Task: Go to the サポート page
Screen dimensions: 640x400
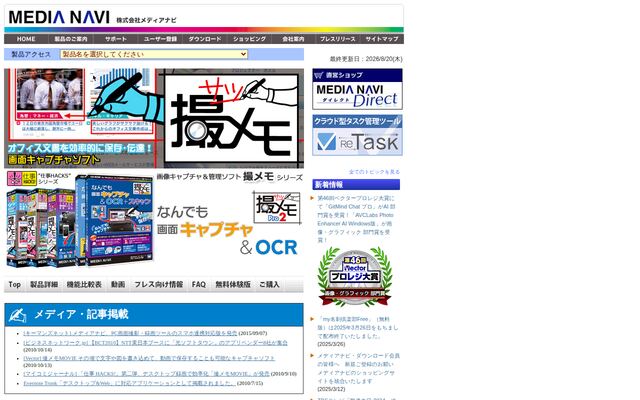Action: pos(116,39)
